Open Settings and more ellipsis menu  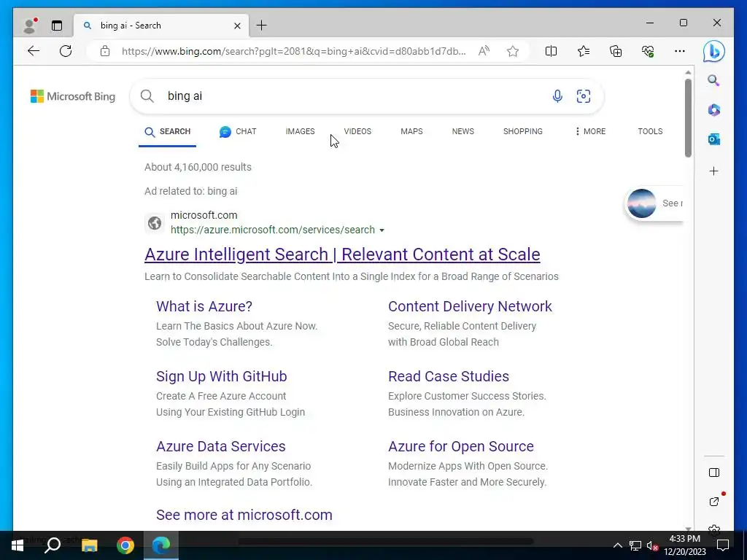(x=680, y=51)
